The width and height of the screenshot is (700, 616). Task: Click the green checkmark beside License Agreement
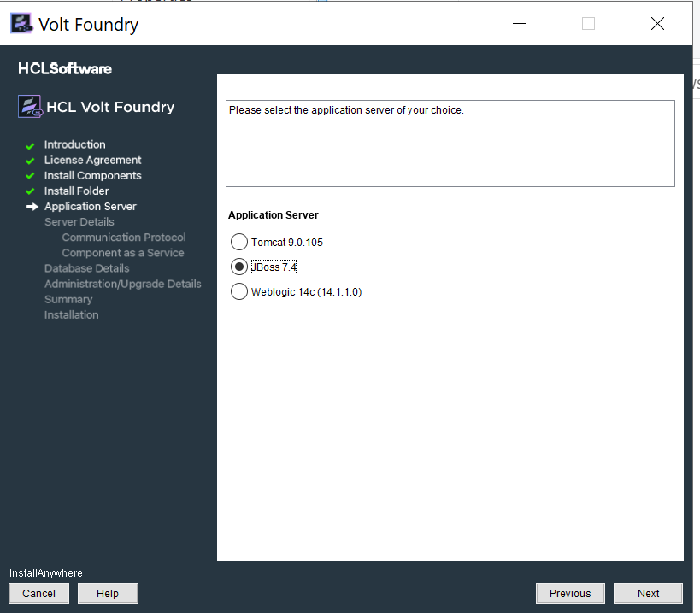click(31, 161)
